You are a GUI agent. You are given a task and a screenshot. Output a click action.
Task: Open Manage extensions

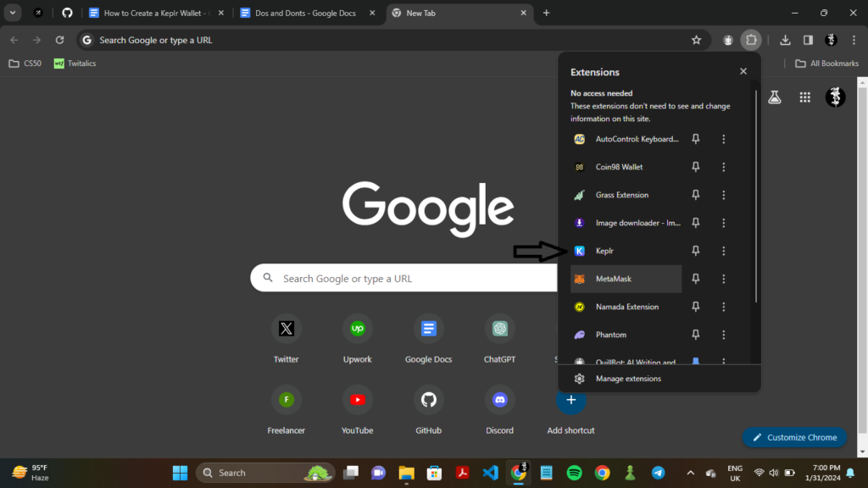627,378
